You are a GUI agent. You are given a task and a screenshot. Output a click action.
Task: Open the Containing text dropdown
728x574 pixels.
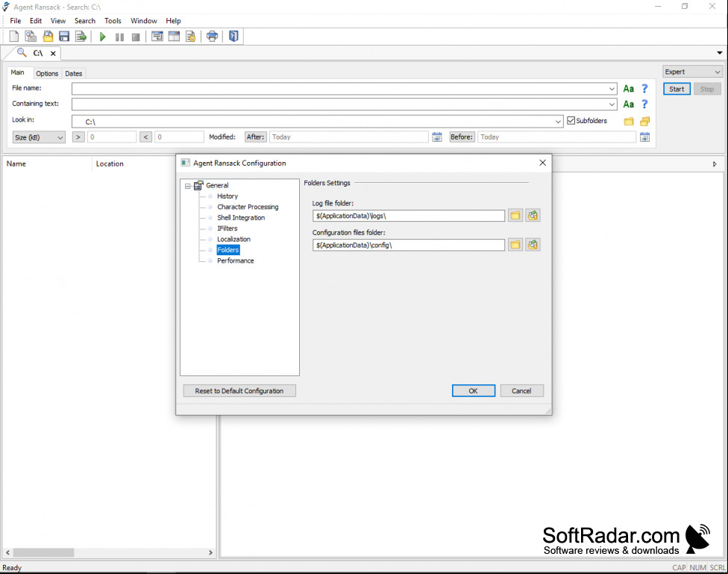pos(612,104)
